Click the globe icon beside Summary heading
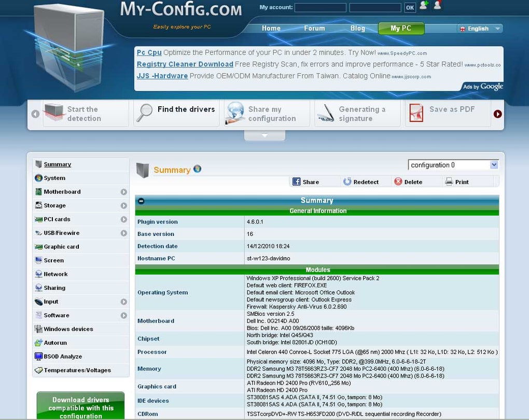529x420 pixels. coord(198,169)
